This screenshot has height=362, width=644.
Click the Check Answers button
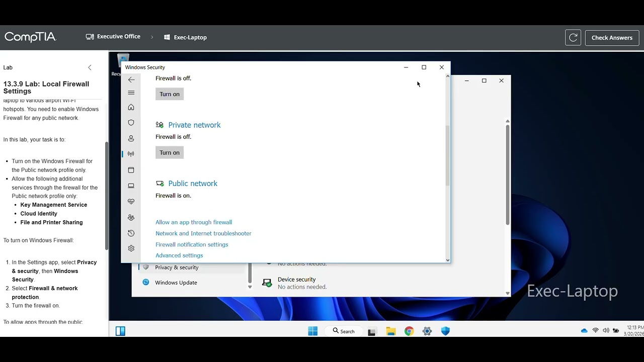click(x=612, y=38)
